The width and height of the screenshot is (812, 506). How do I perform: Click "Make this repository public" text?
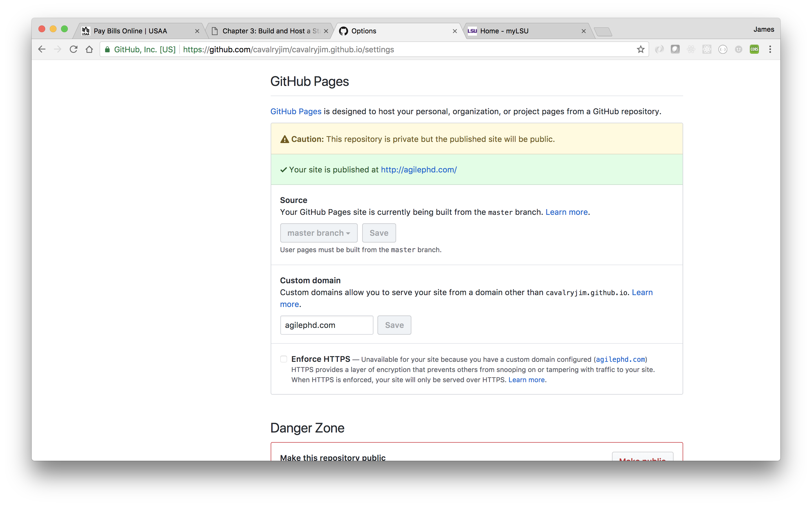(333, 457)
